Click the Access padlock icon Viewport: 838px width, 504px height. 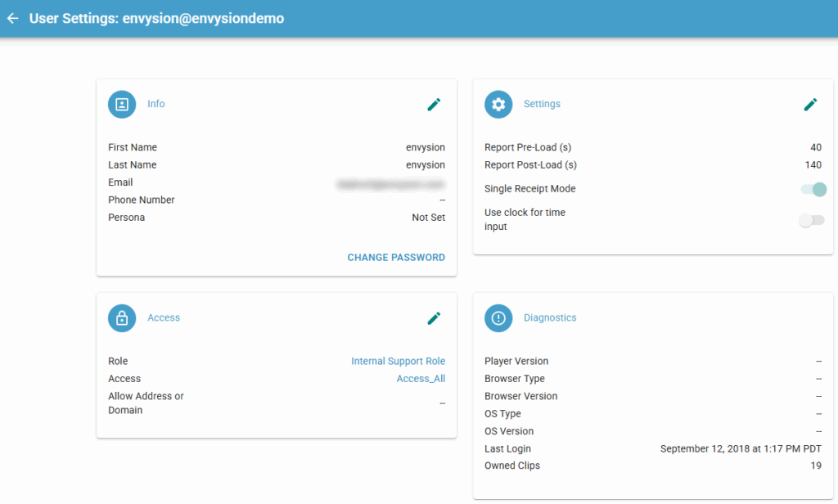pyautogui.click(x=122, y=317)
